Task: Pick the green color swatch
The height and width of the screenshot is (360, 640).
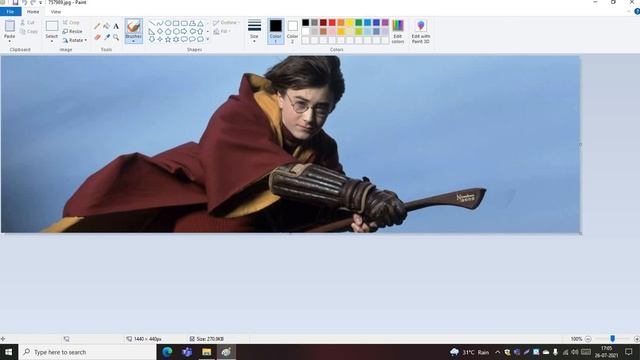Action: 358,22
